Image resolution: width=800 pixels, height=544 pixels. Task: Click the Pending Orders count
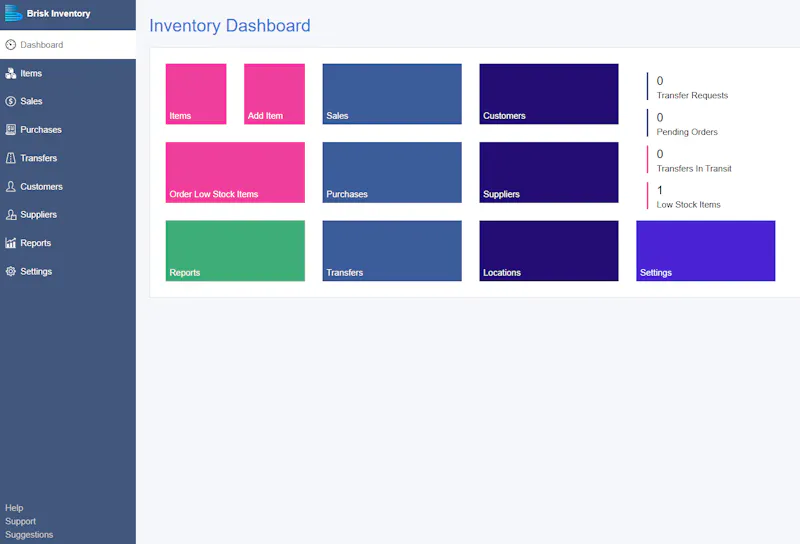(x=660, y=117)
